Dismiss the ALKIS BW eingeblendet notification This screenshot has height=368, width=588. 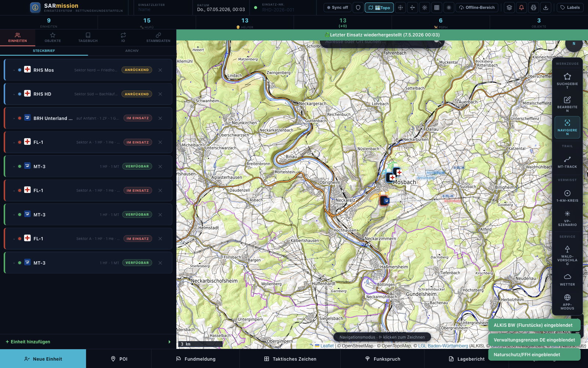click(534, 325)
